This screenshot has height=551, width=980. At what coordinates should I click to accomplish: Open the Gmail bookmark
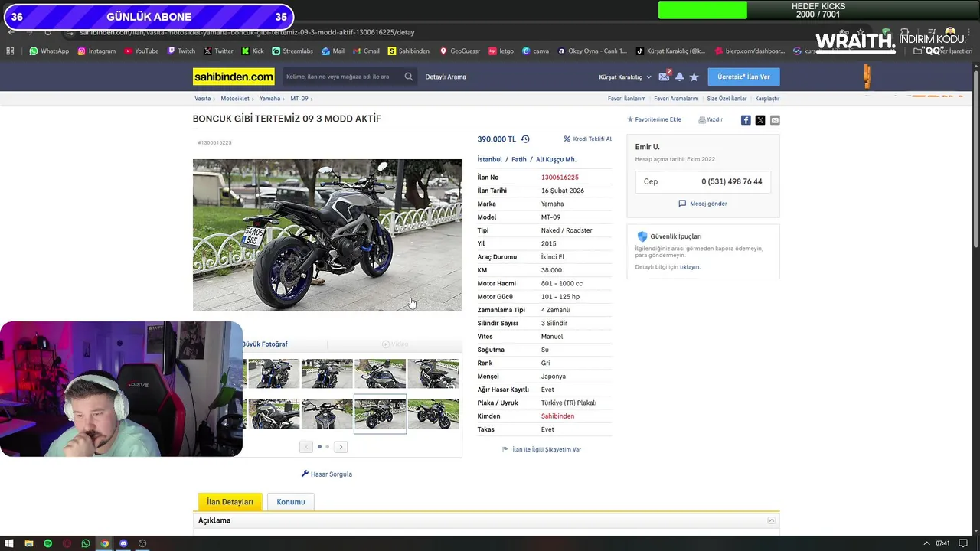point(366,51)
